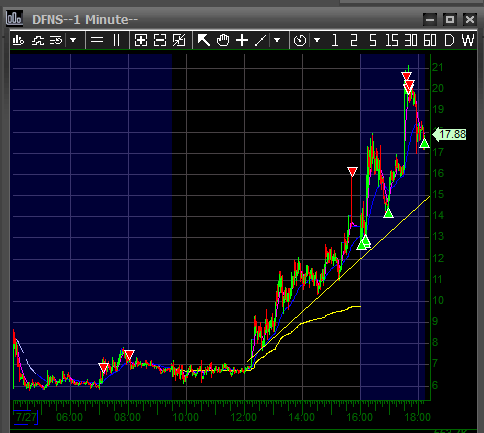This screenshot has height=433, width=484.
Task: Click the 12:00 label on time axis
Action: pos(244,417)
